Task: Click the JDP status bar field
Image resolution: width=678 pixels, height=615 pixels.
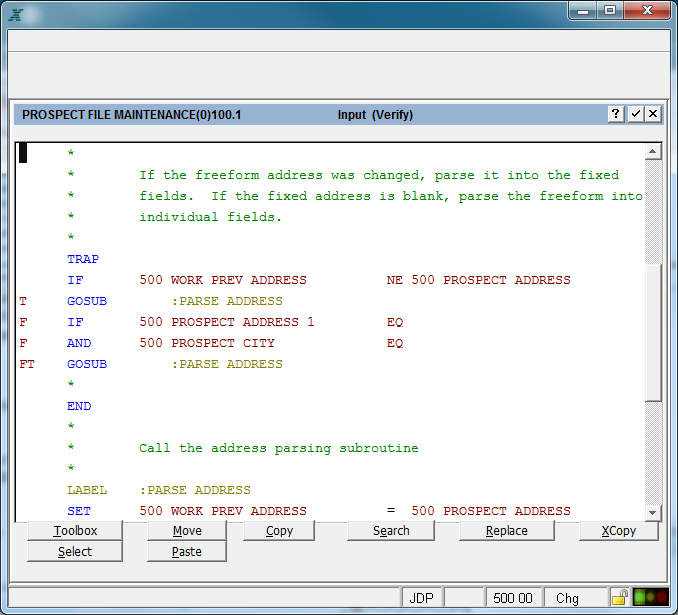Action: click(x=422, y=598)
